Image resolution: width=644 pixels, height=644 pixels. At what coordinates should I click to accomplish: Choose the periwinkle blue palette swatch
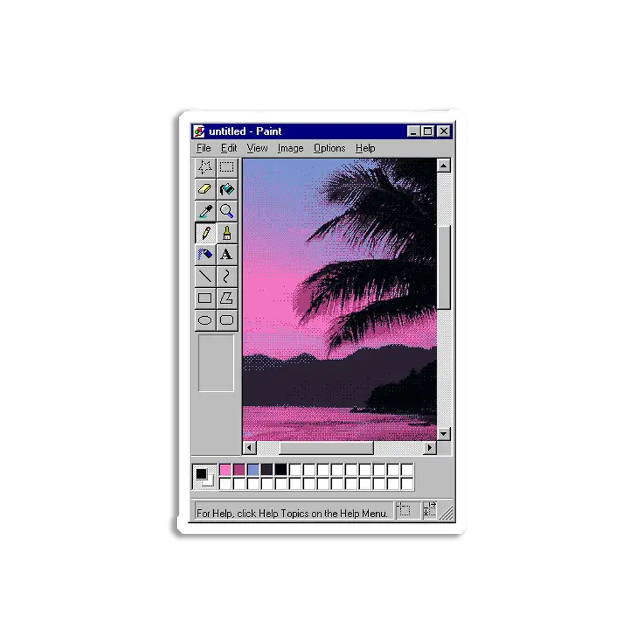click(x=253, y=470)
